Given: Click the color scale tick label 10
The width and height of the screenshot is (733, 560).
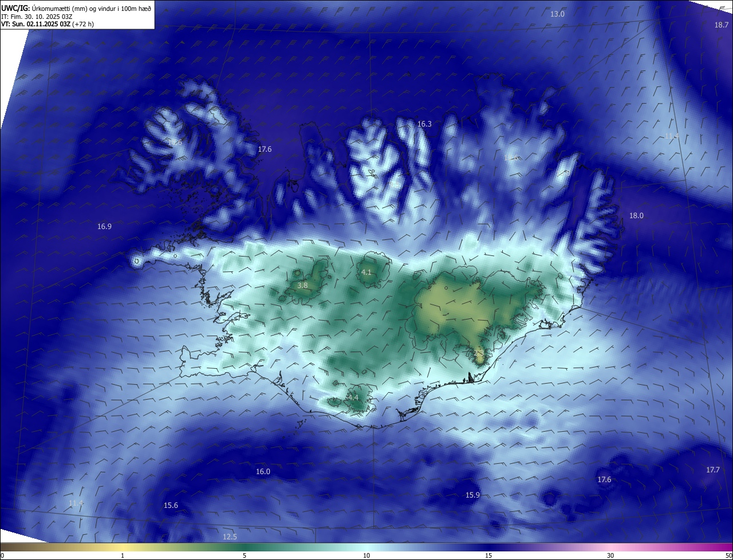Looking at the screenshot, I should click(x=366, y=556).
